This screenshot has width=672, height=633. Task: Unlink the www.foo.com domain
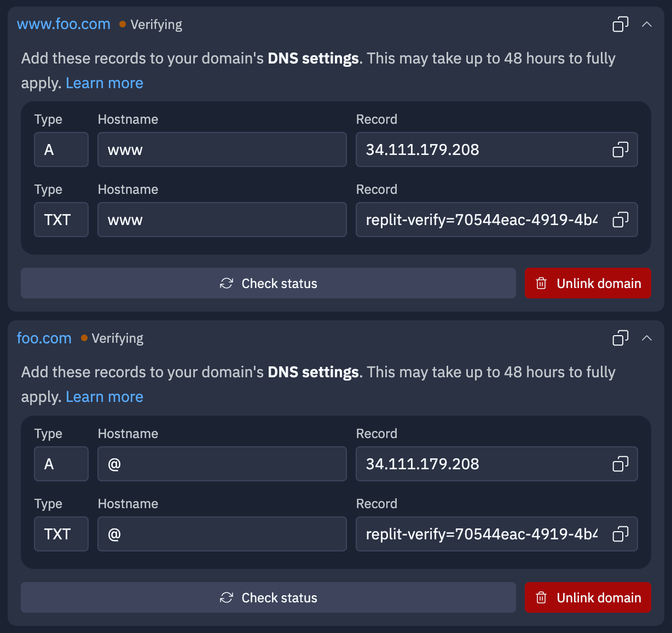click(x=588, y=283)
